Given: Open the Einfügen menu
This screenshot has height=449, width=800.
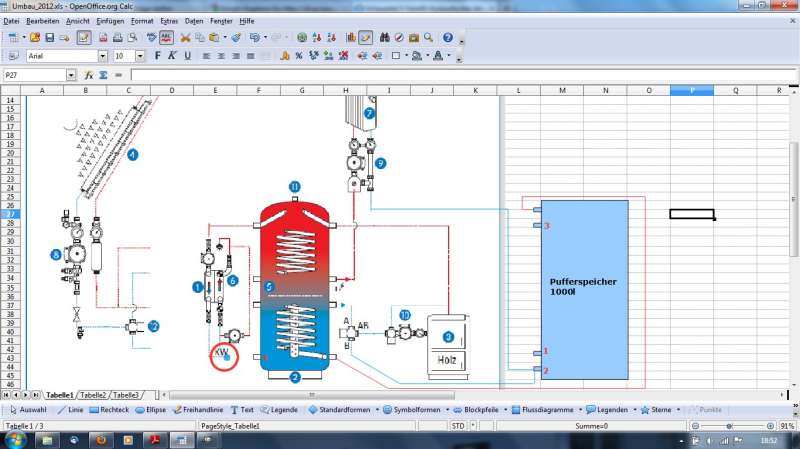Looking at the screenshot, I should 111,20.
